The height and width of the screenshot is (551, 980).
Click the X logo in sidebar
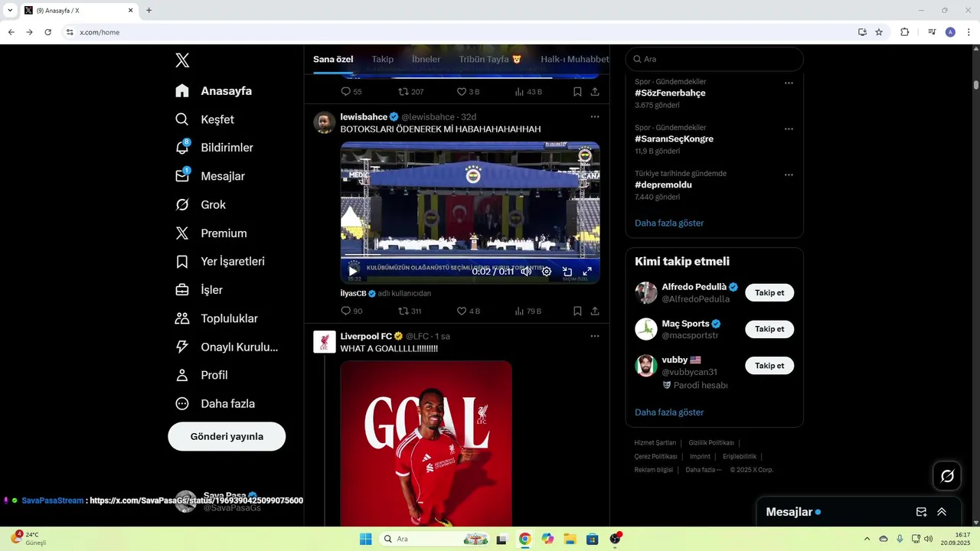(x=182, y=60)
